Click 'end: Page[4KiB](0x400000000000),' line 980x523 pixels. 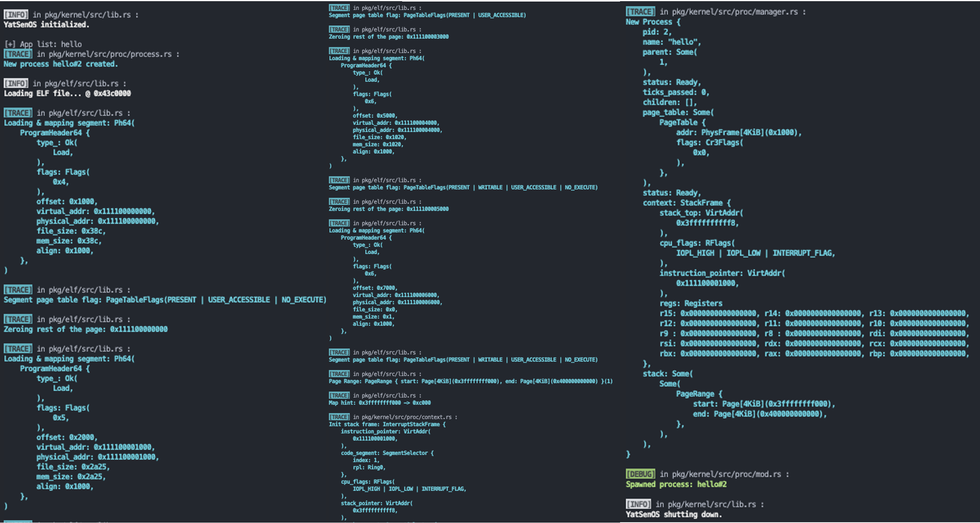coord(760,414)
